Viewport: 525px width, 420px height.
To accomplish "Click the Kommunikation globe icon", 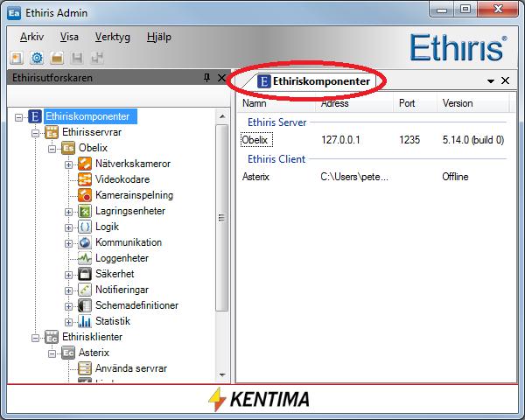I will (85, 242).
